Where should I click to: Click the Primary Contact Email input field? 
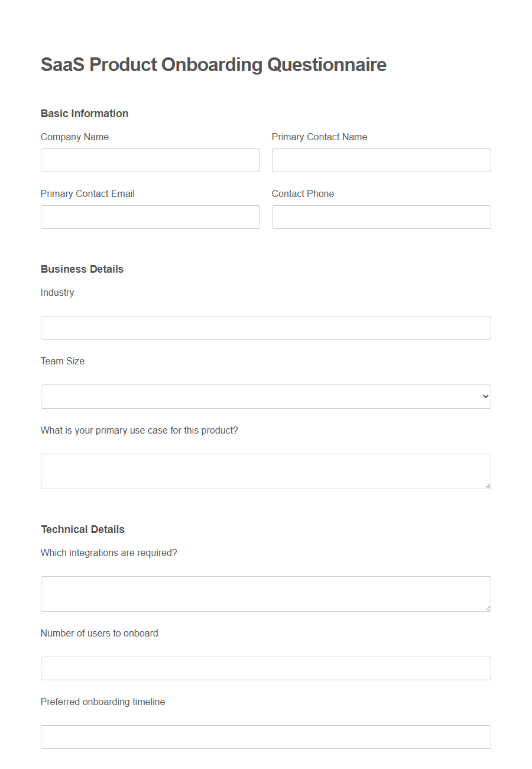point(150,217)
